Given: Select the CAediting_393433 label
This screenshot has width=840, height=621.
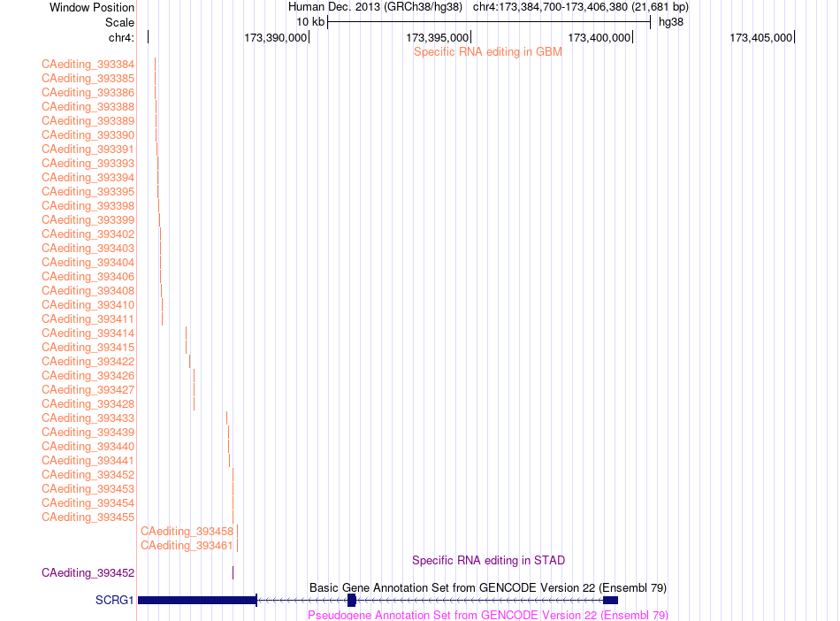Looking at the screenshot, I should (x=88, y=418).
